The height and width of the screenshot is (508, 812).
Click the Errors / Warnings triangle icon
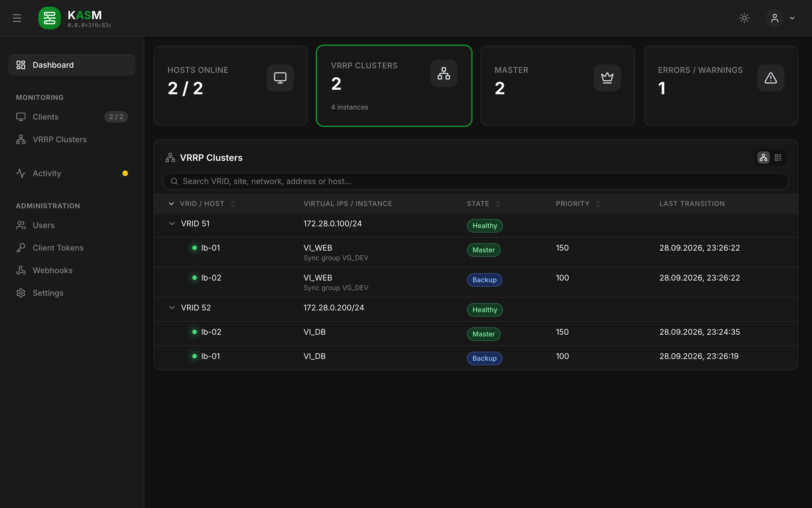click(771, 78)
